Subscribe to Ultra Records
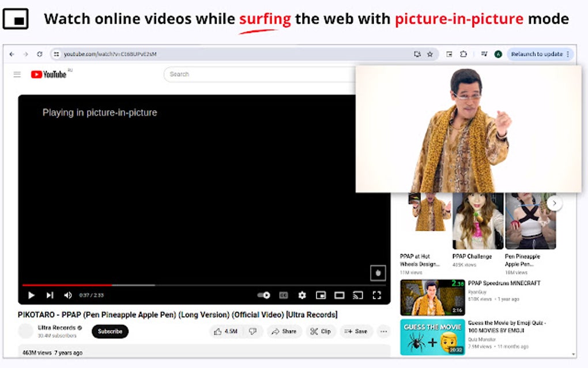This screenshot has height=368, width=588. 110,331
